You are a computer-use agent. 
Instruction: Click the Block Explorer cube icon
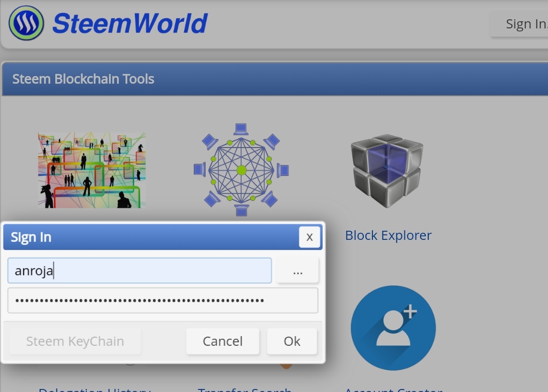387,171
